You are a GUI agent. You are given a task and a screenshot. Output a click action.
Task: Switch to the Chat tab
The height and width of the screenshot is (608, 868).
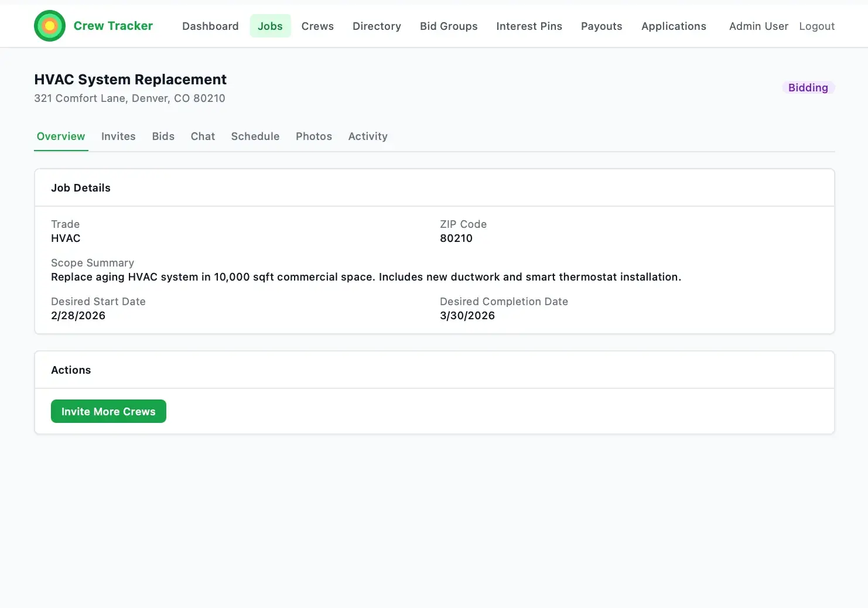click(203, 136)
